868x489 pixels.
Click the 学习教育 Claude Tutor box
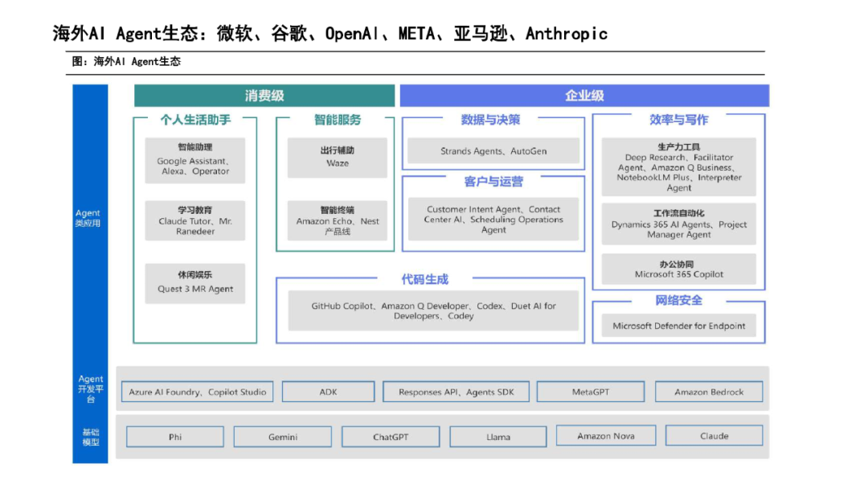[194, 220]
